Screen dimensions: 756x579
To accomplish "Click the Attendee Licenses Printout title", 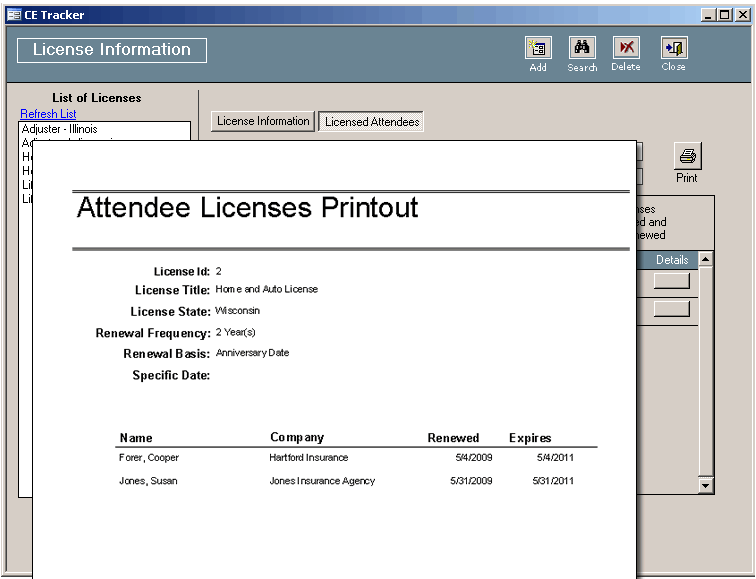I will click(x=247, y=207).
